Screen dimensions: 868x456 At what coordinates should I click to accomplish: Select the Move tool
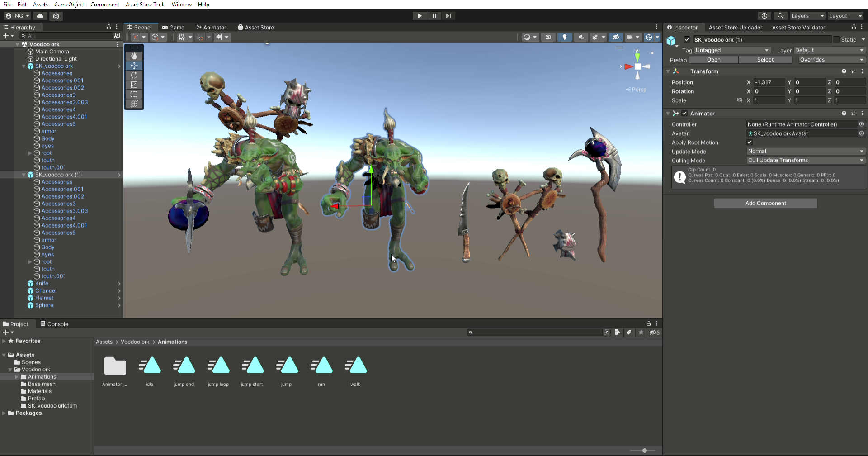[134, 66]
